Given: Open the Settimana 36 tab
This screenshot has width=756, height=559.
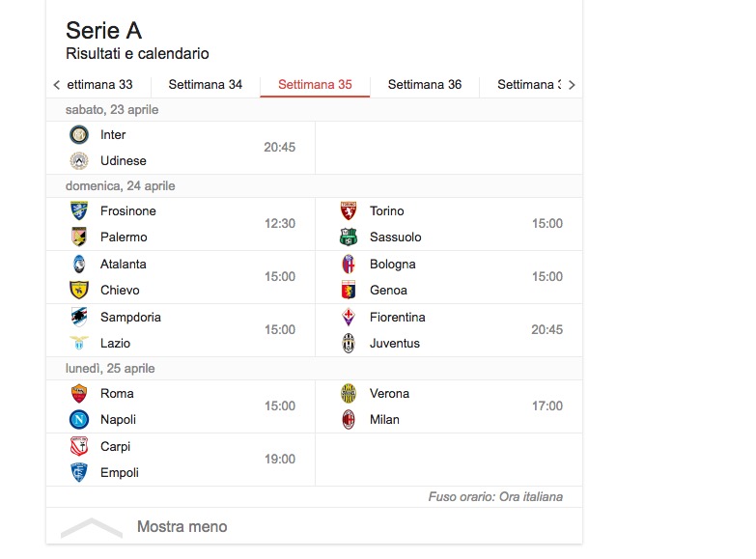Looking at the screenshot, I should [425, 85].
